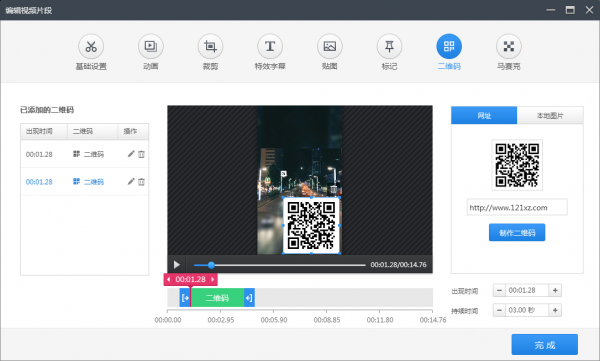Click QR icon in highlighted blue row

coord(77,181)
